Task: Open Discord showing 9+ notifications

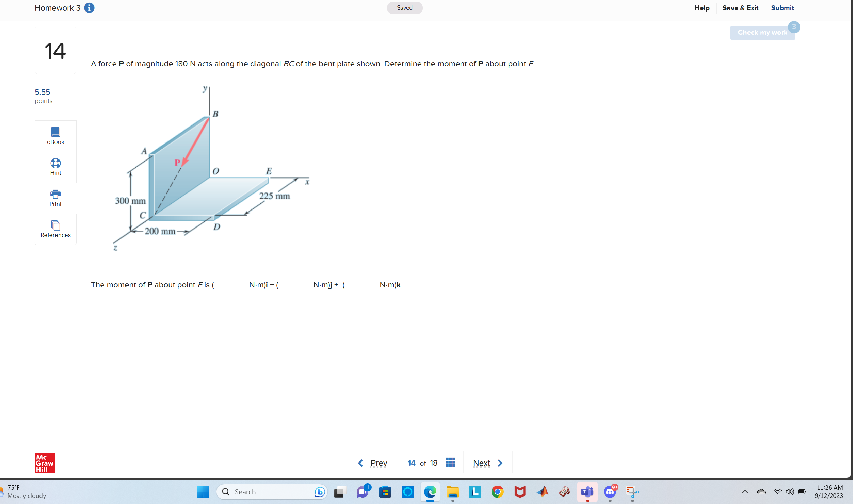Action: click(x=610, y=492)
